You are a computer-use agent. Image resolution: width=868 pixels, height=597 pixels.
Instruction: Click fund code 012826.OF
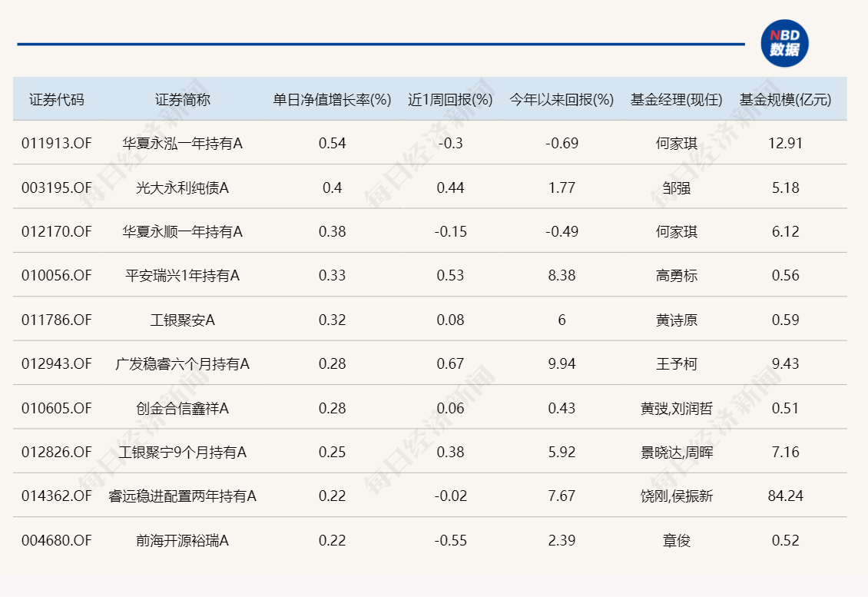(57, 452)
